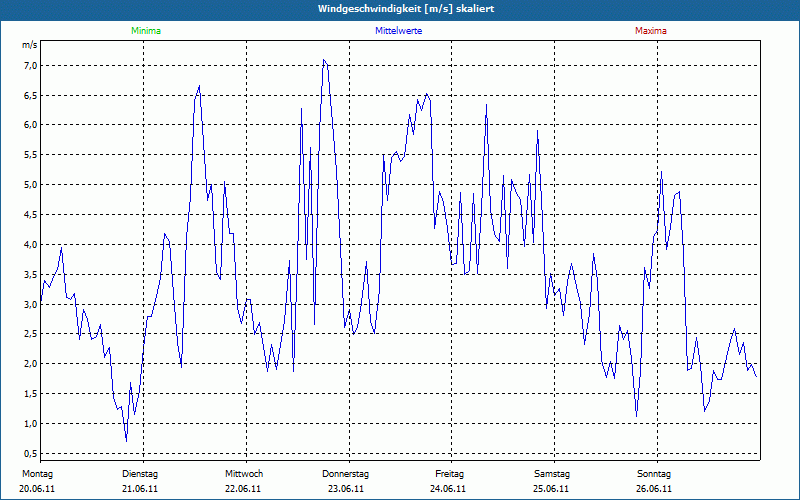
Task: Click the date 23.06.11
Action: click(346, 489)
